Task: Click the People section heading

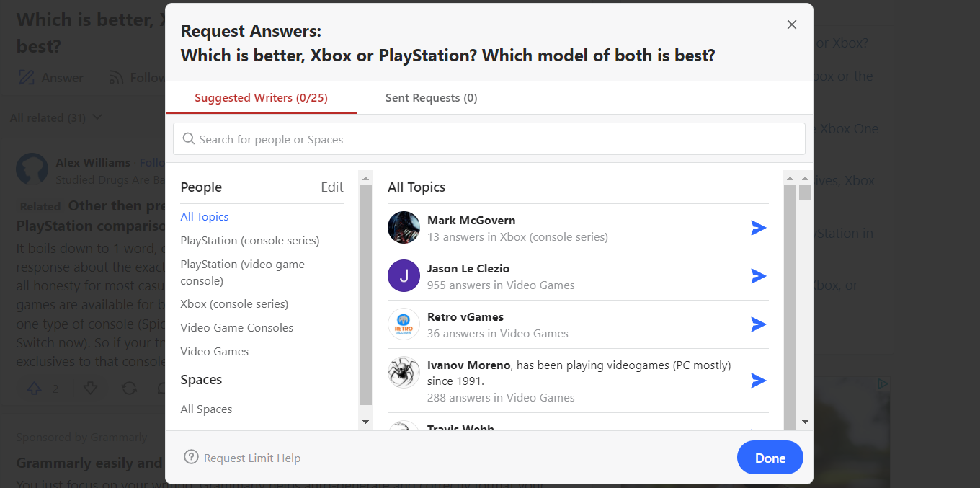Action: coord(201,187)
